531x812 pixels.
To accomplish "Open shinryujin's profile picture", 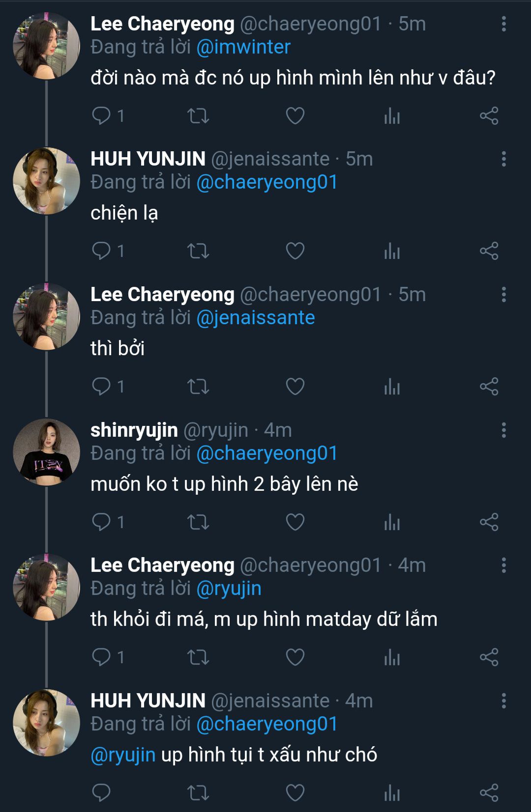I will tap(46, 452).
